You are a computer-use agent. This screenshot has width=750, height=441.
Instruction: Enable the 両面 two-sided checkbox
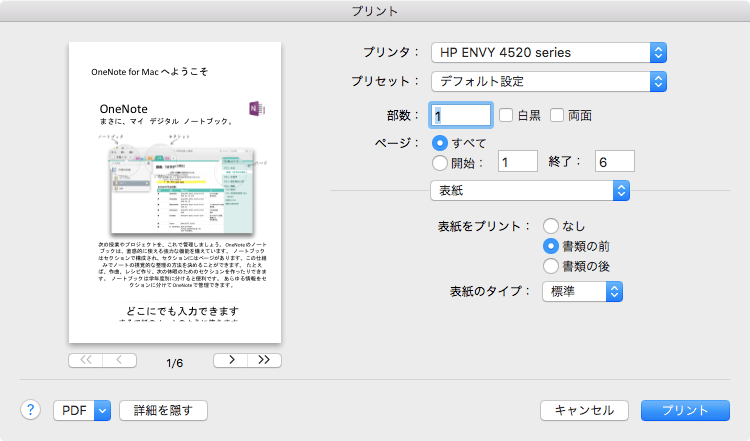coord(556,115)
